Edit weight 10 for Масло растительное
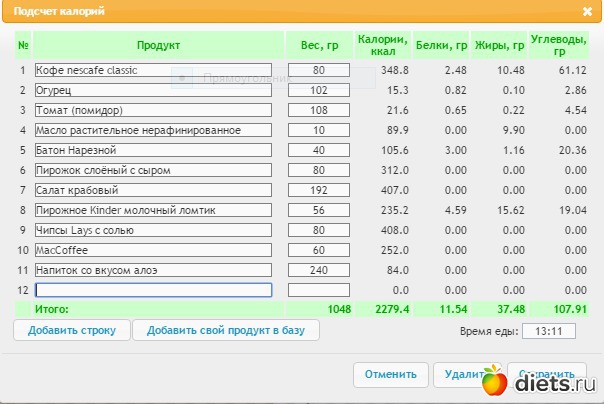Viewport: 604px width, 404px height. tap(319, 130)
